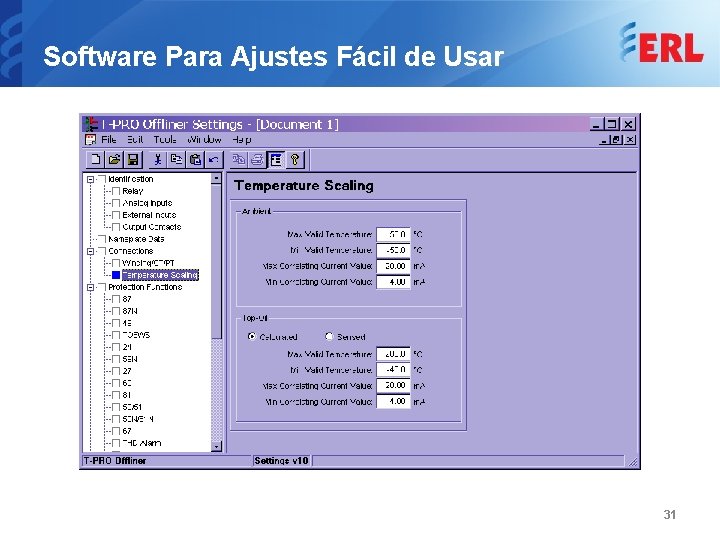
Task: Click the T-PRO app icon in title bar
Action: click(91, 124)
